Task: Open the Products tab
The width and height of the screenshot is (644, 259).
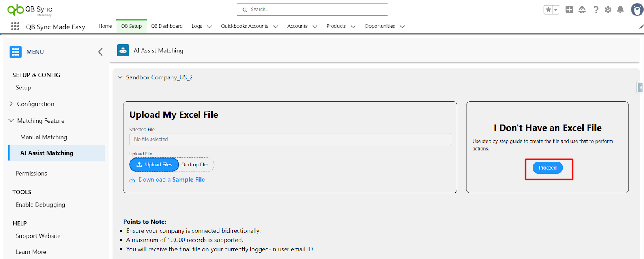Action: point(336,26)
